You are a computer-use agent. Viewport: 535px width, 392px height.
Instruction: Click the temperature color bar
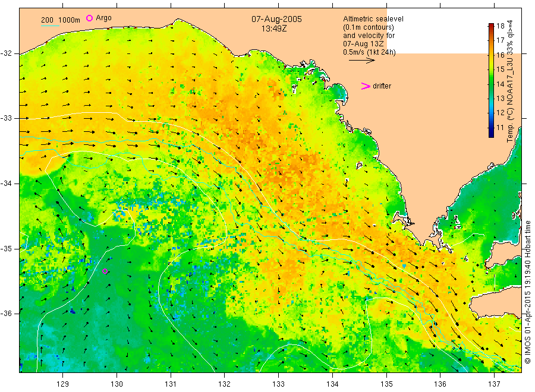pyautogui.click(x=491, y=80)
